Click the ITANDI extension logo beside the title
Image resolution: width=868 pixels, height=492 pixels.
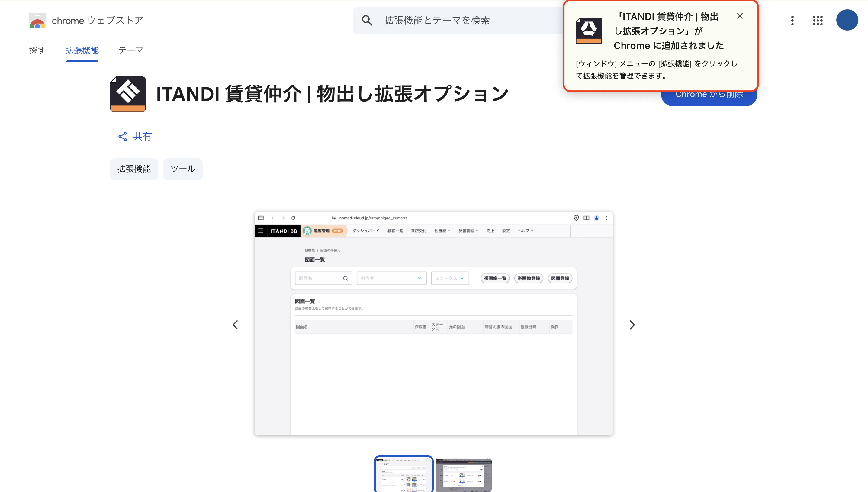point(128,94)
